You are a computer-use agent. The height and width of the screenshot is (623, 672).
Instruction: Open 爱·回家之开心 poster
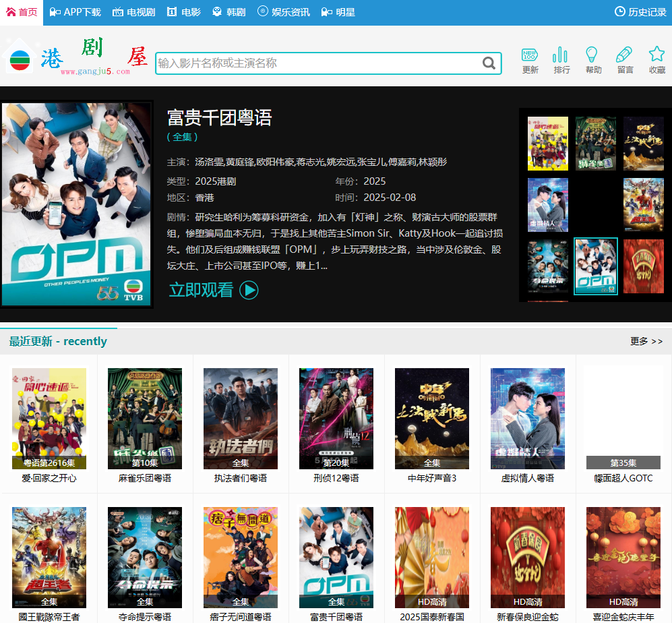click(49, 419)
